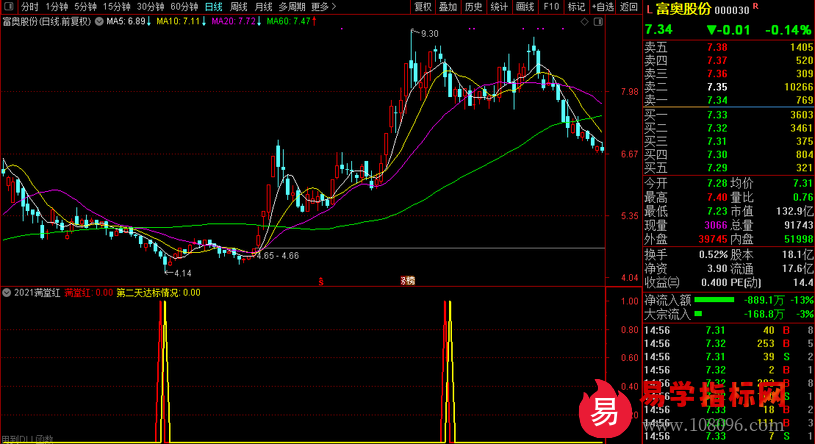Click the red S marker on chart bottom

(x=321, y=281)
